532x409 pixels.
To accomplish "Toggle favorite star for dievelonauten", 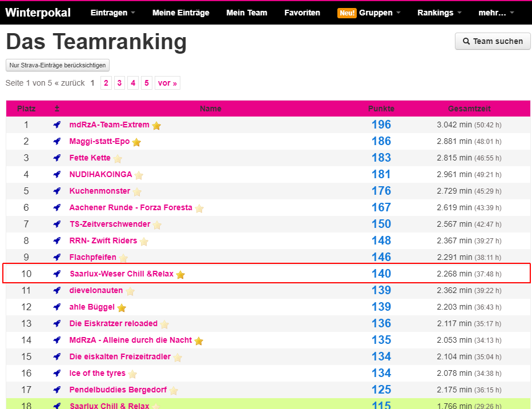I will (x=130, y=291).
